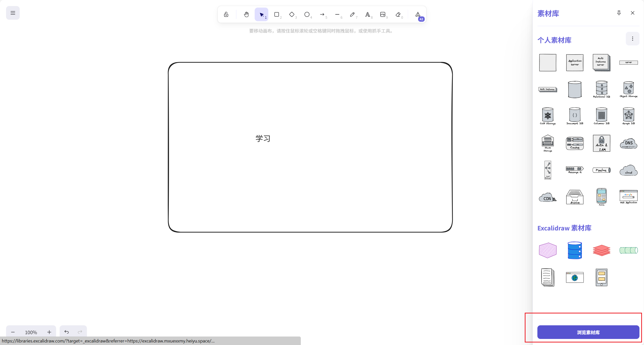Insert the yellow tablet device item
The width and height of the screenshot is (644, 345).
tap(602, 277)
